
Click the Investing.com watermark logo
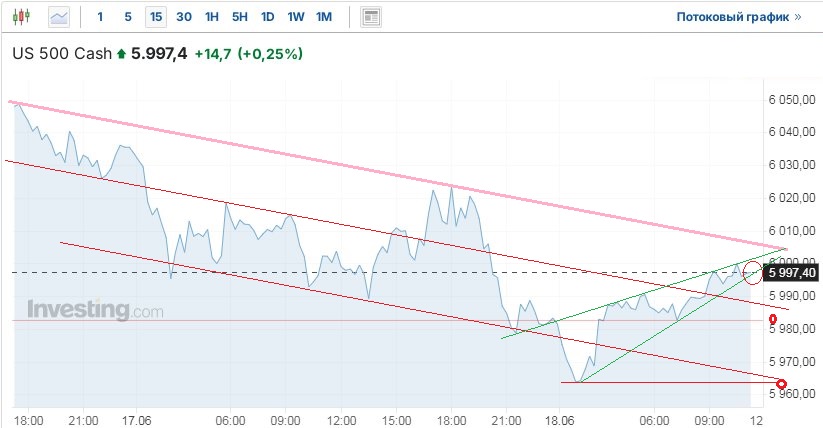95,310
